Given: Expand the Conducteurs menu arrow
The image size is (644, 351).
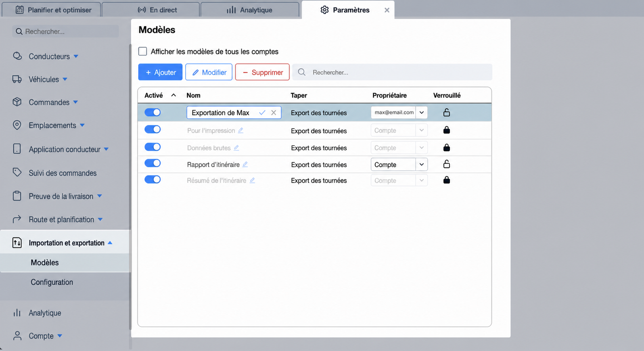Looking at the screenshot, I should coord(76,56).
